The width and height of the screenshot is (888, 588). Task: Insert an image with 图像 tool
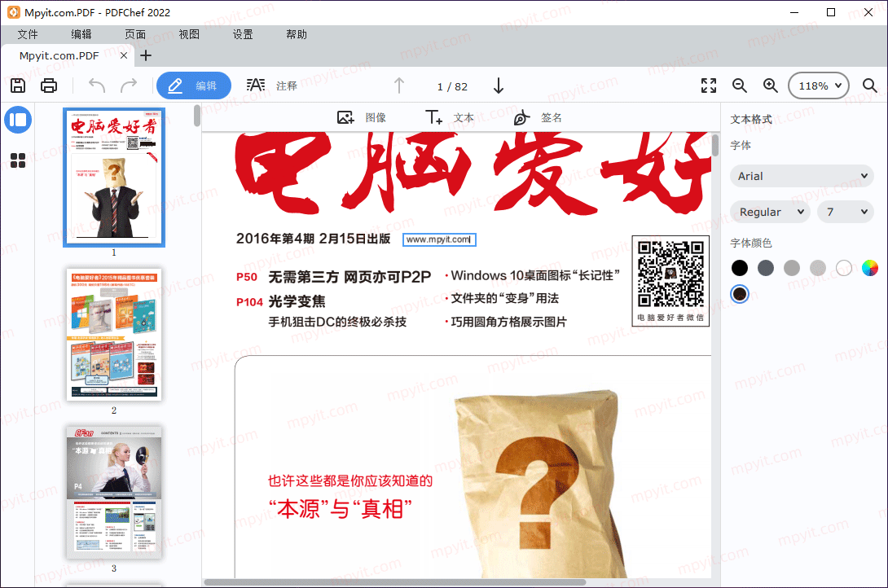[x=362, y=117]
